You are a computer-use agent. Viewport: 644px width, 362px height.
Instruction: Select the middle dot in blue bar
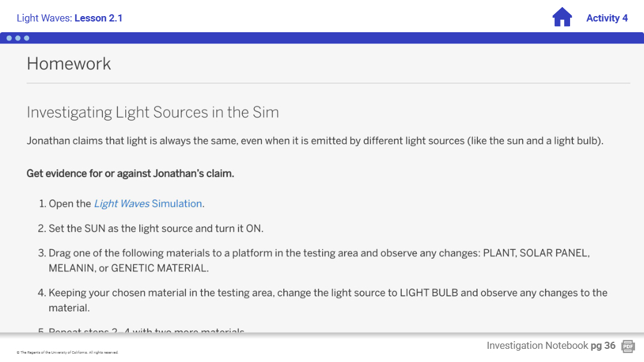(18, 38)
